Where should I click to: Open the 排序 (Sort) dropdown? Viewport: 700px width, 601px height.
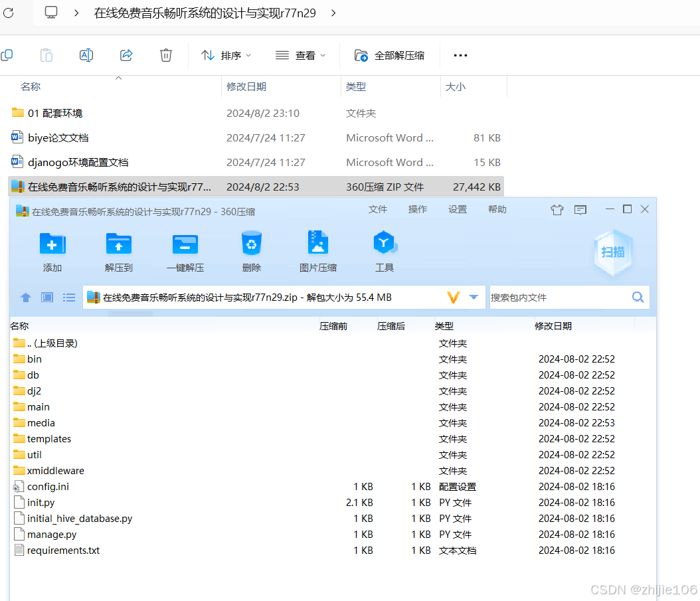(x=226, y=56)
